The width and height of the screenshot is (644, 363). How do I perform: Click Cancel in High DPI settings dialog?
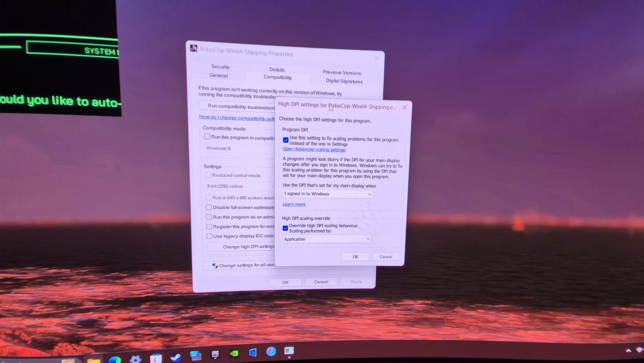tap(386, 257)
